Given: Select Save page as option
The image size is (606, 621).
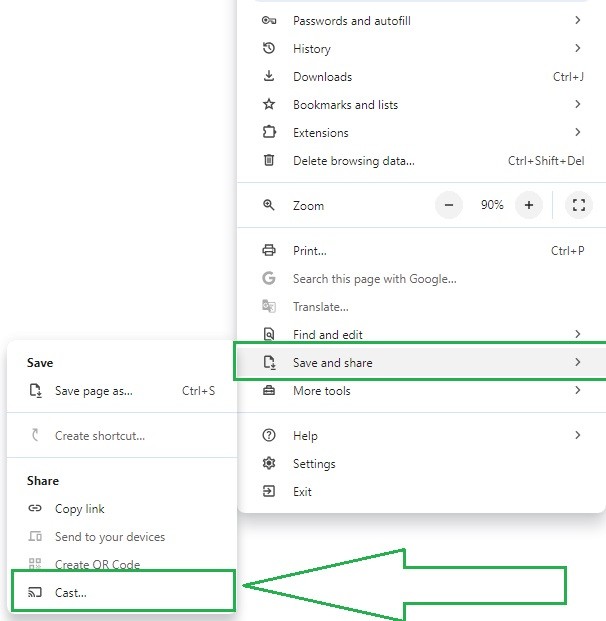Looking at the screenshot, I should tap(122, 391).
